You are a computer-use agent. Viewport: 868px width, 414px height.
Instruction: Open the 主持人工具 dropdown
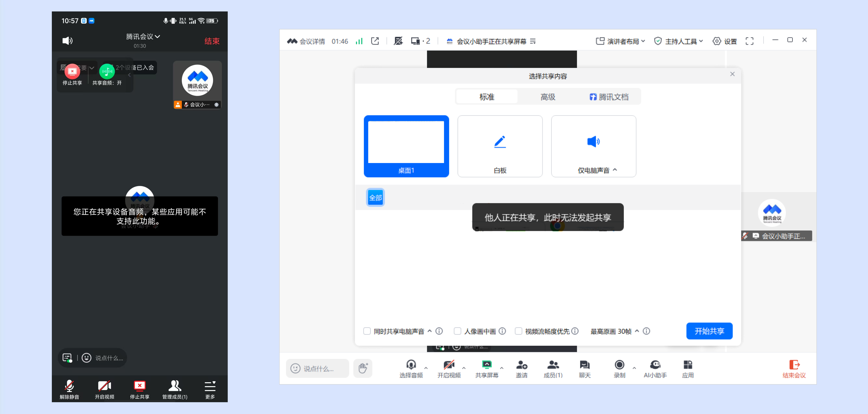(678, 41)
